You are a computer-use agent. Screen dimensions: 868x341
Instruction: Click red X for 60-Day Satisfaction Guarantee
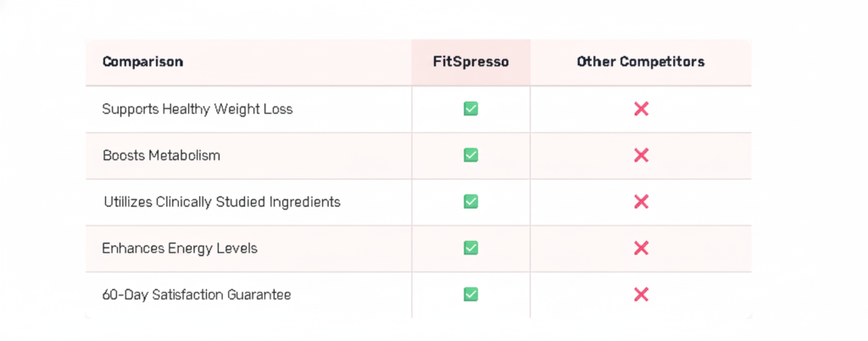641,294
